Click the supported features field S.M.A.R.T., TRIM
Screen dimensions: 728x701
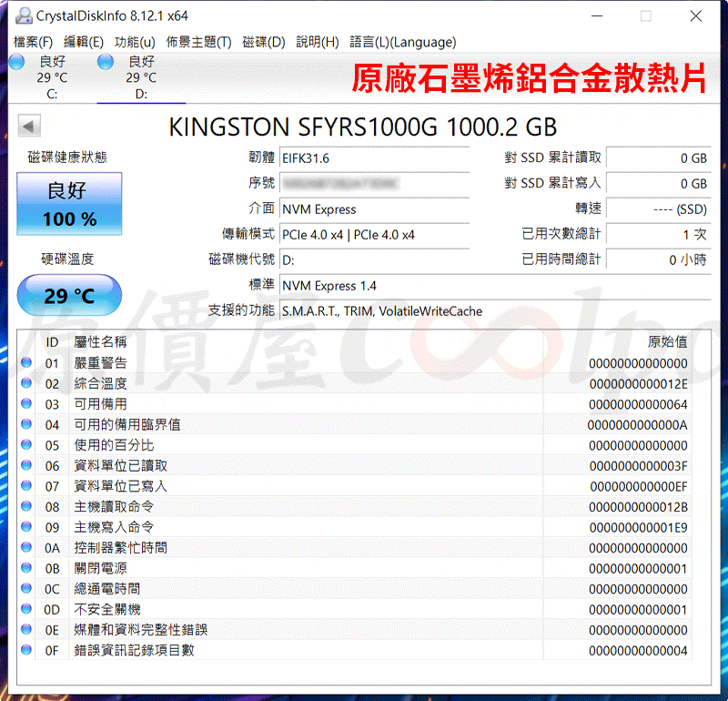(495, 311)
